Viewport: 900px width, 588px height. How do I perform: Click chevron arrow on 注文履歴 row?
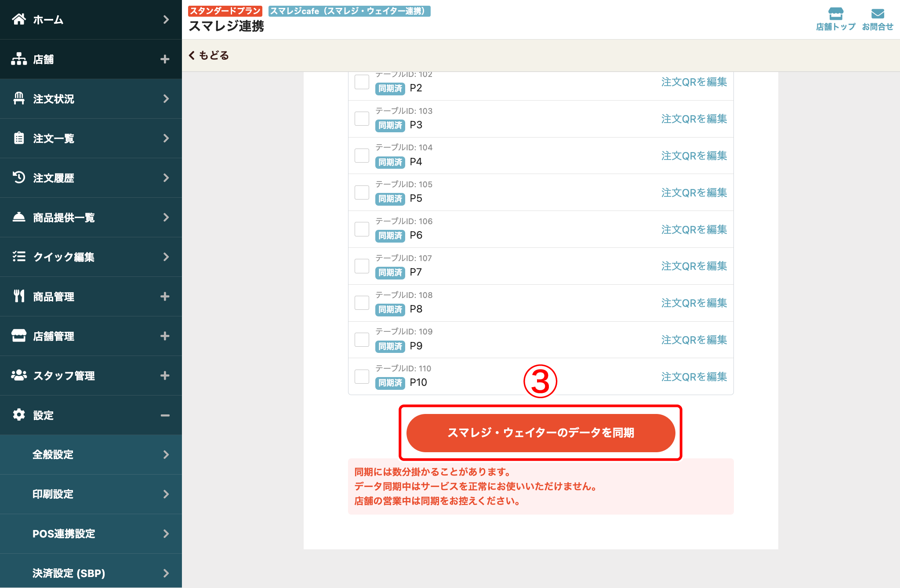click(x=166, y=178)
